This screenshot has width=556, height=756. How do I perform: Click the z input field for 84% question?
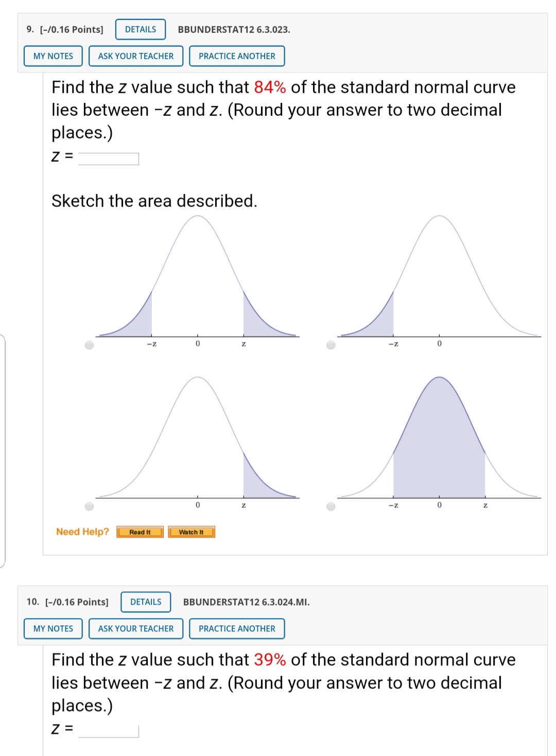click(x=109, y=159)
